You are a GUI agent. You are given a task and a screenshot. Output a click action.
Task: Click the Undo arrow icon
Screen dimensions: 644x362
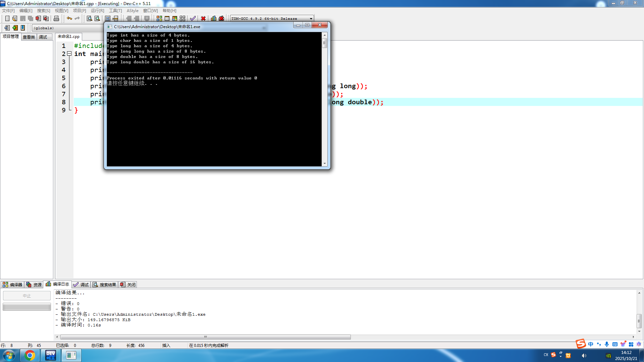tap(69, 18)
